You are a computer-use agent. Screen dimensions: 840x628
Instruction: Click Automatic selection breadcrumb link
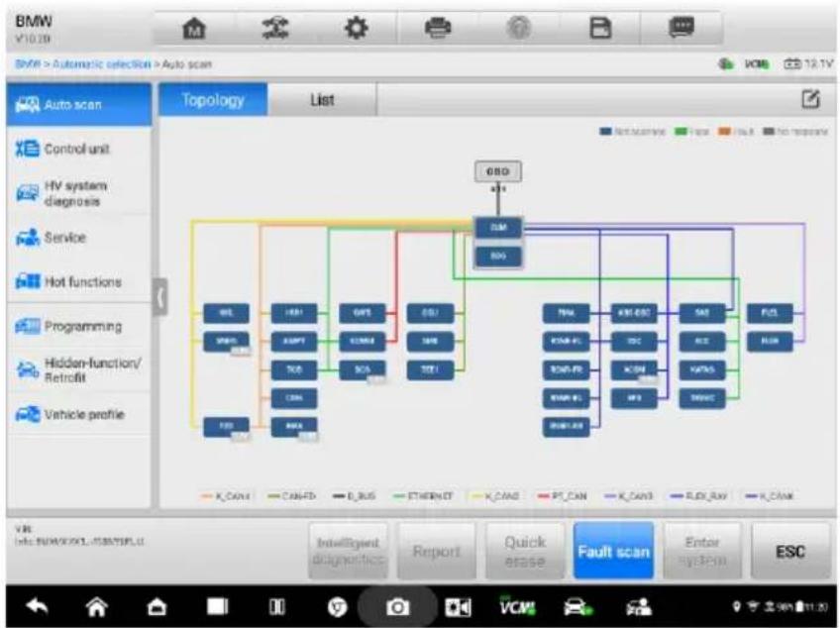pyautogui.click(x=102, y=64)
